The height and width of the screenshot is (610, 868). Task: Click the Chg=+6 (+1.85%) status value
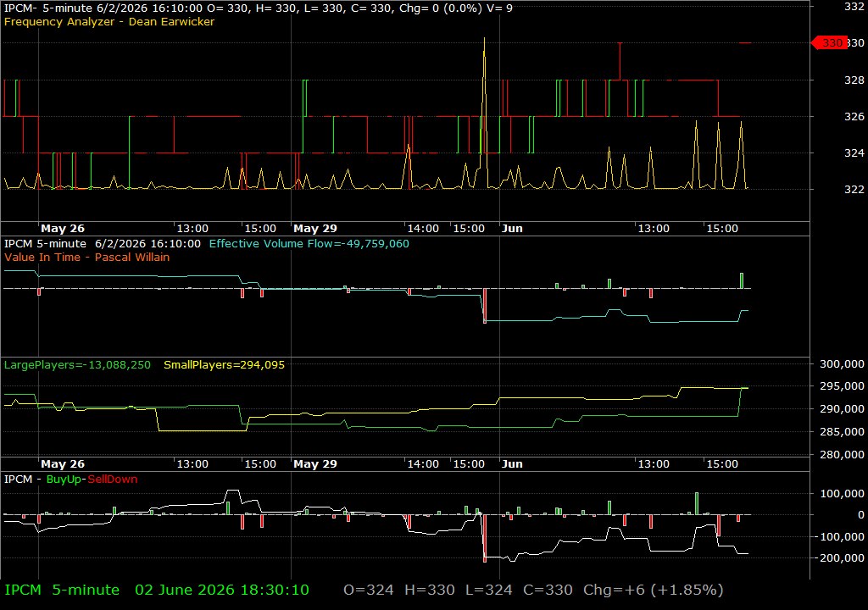click(x=654, y=590)
